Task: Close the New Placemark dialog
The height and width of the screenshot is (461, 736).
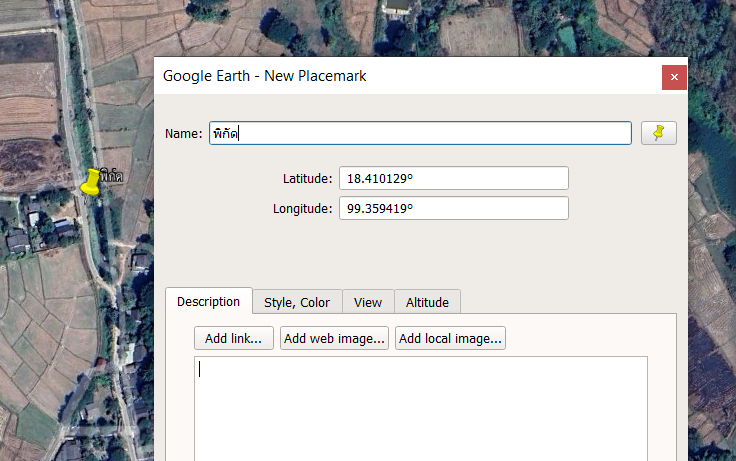Action: 674,77
